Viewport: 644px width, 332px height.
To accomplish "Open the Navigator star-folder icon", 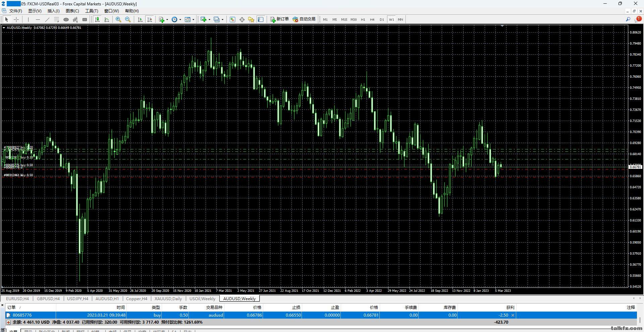I will [251, 19].
